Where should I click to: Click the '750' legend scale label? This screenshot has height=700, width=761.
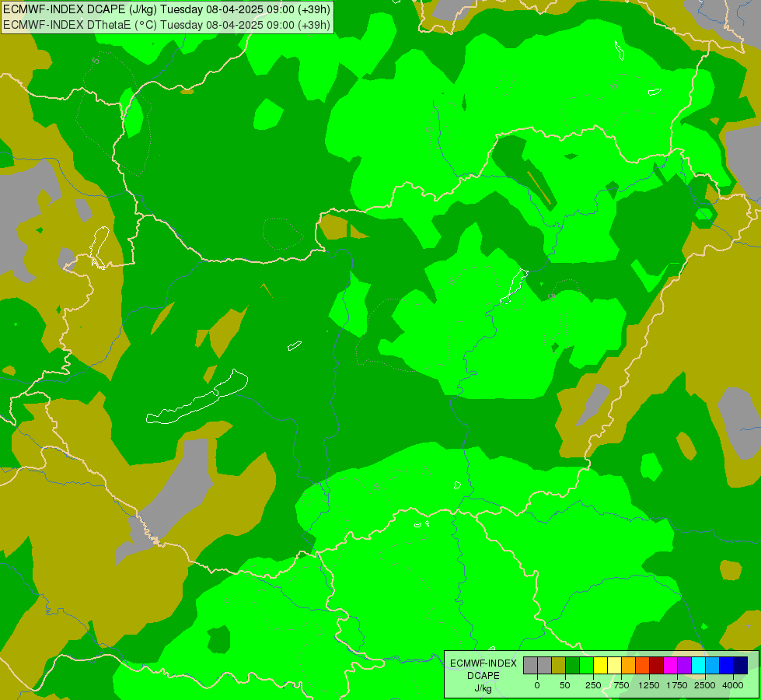pos(621,685)
